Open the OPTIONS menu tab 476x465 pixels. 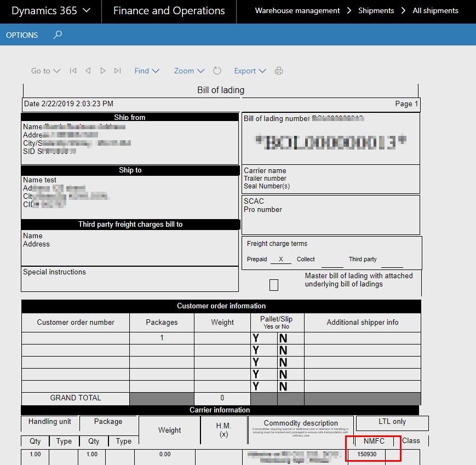click(22, 35)
